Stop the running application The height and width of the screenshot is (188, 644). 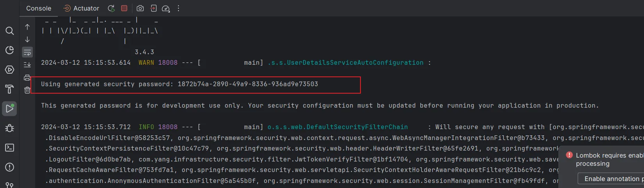tap(124, 8)
